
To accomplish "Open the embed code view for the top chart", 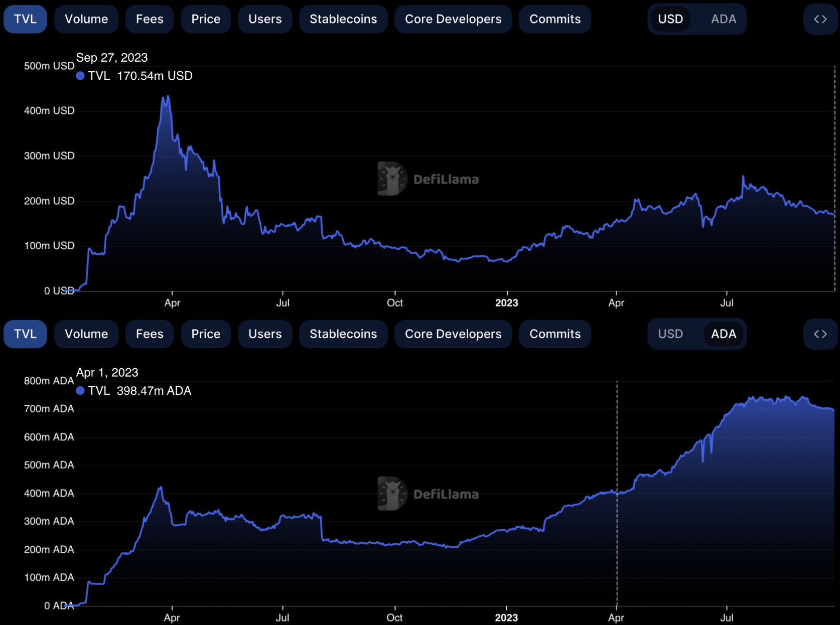I will pyautogui.click(x=820, y=19).
